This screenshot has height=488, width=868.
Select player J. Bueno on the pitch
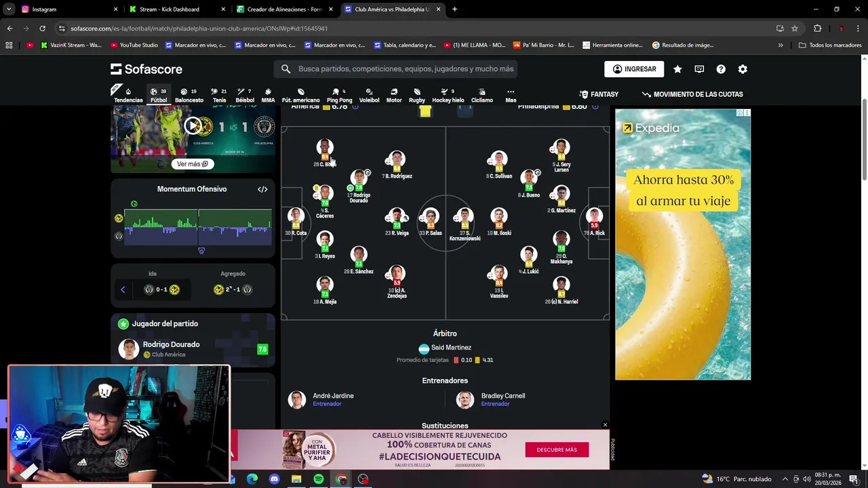coord(529,184)
